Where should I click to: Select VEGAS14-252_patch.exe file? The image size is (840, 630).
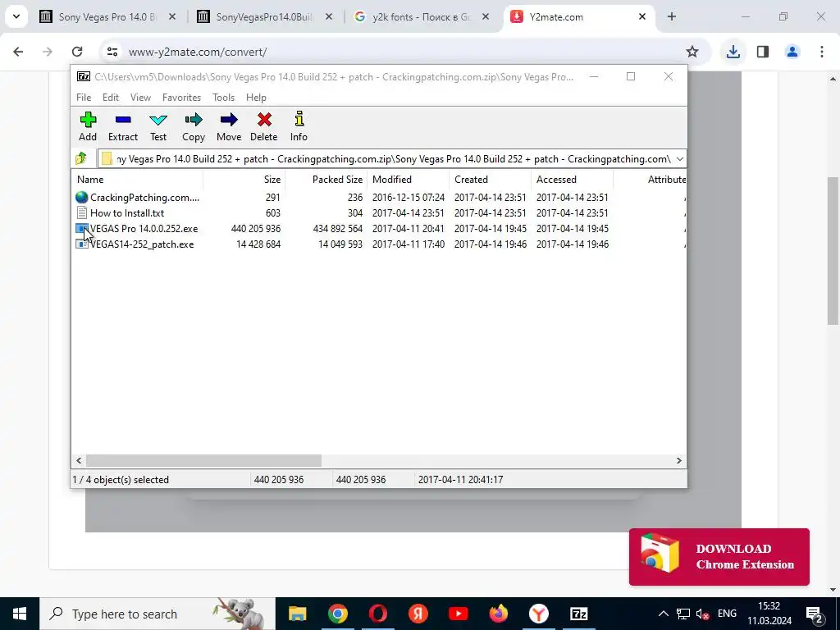click(135, 244)
